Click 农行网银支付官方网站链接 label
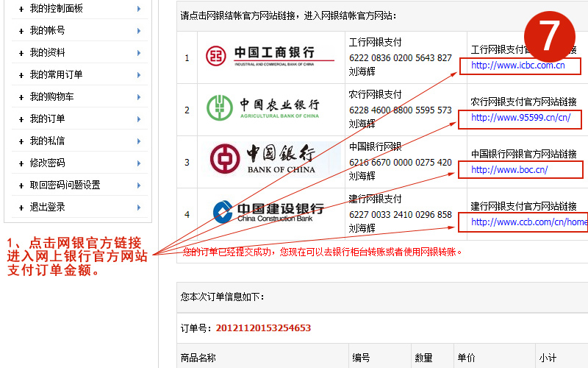Screen dimensions: 588x368 coord(523,102)
